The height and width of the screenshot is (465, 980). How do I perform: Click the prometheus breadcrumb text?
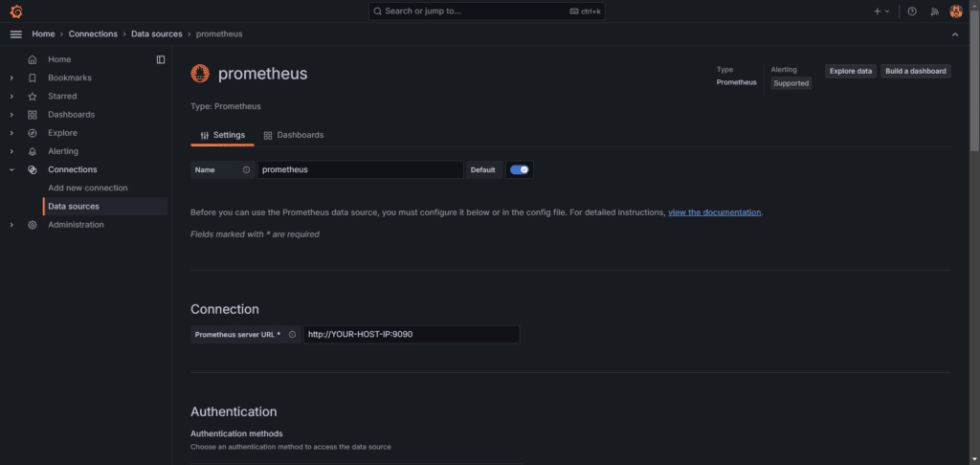pos(219,34)
